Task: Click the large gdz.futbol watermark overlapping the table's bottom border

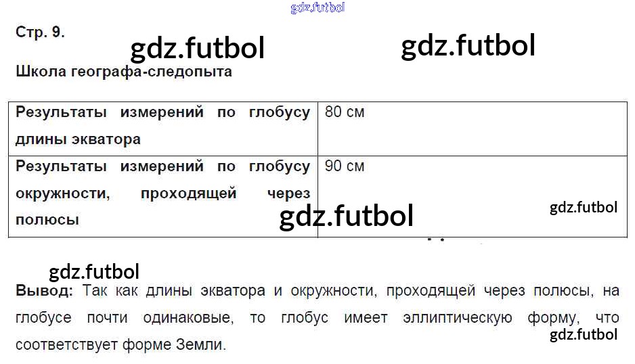Action: pyautogui.click(x=346, y=217)
